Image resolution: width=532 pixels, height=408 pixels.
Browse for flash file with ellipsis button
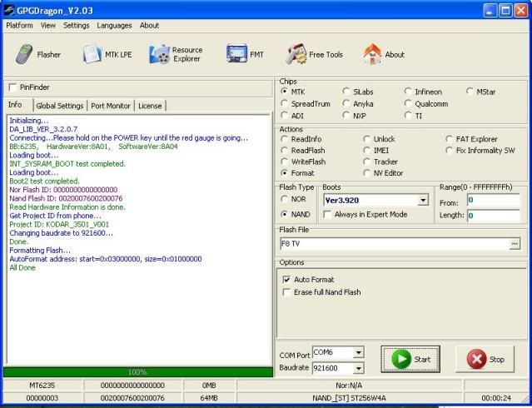click(515, 244)
